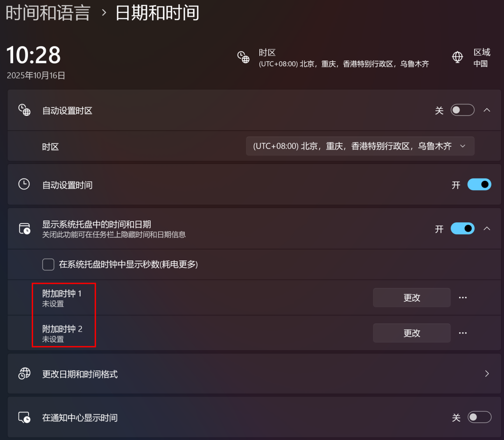
Task: Click the date and time format icon
Action: 24,373
